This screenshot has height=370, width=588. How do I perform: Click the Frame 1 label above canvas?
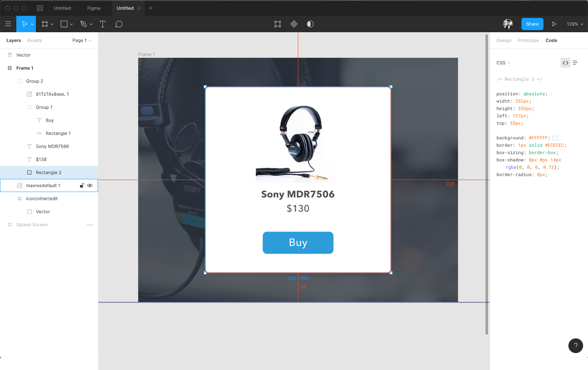point(147,55)
